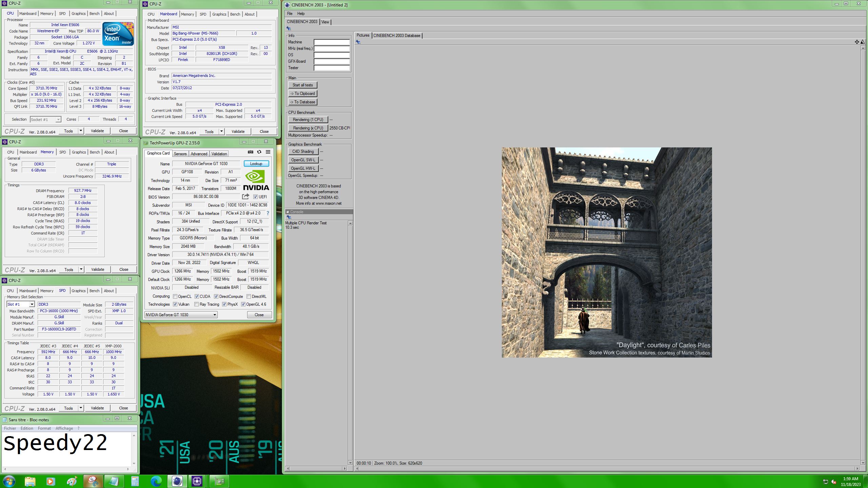
Task: Toggle the CUDA checkbox
Action: 197,297
